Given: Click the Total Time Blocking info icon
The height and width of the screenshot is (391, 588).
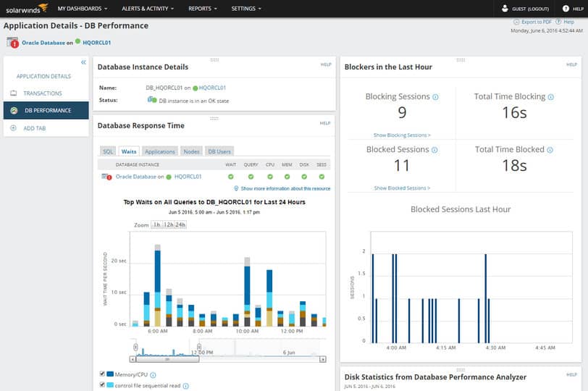Looking at the screenshot, I should point(550,97).
